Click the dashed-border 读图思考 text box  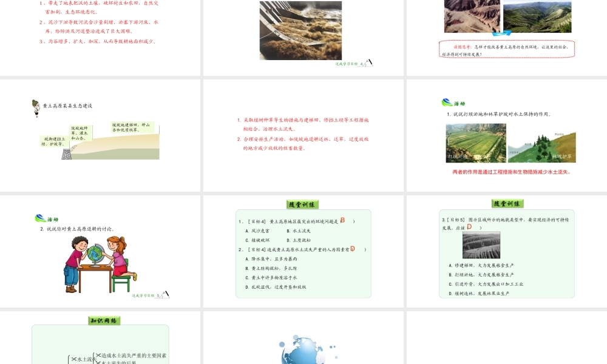[507, 50]
